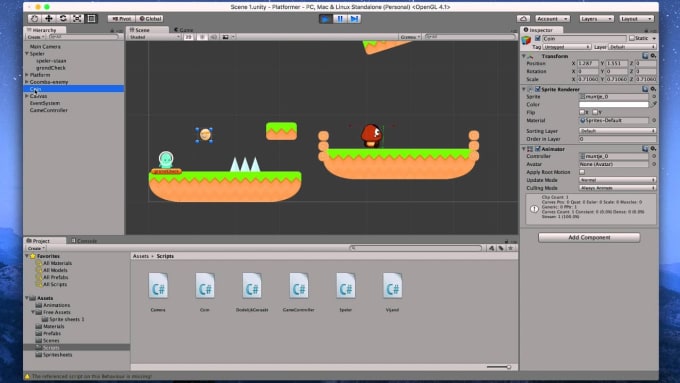Select the Move tool in toolbar
This screenshot has width=680, height=383.
tap(49, 19)
